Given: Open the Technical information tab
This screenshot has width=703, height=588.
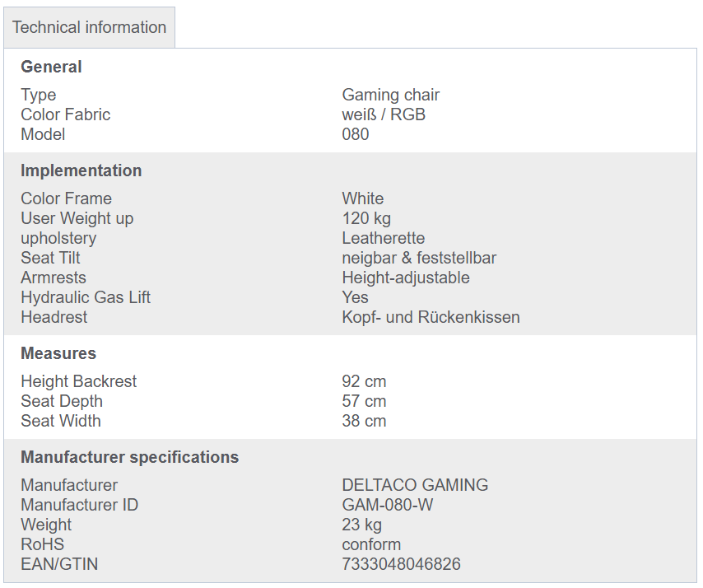Looking at the screenshot, I should point(89,27).
